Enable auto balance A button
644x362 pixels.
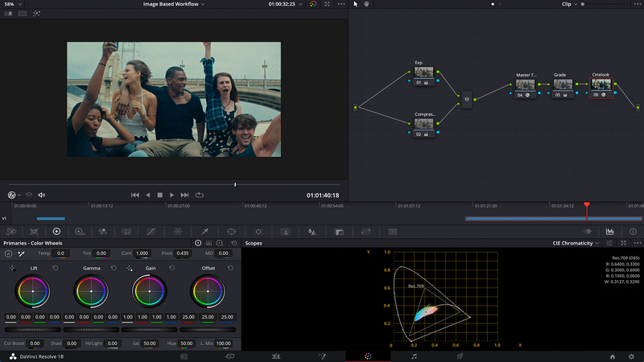pos(9,253)
